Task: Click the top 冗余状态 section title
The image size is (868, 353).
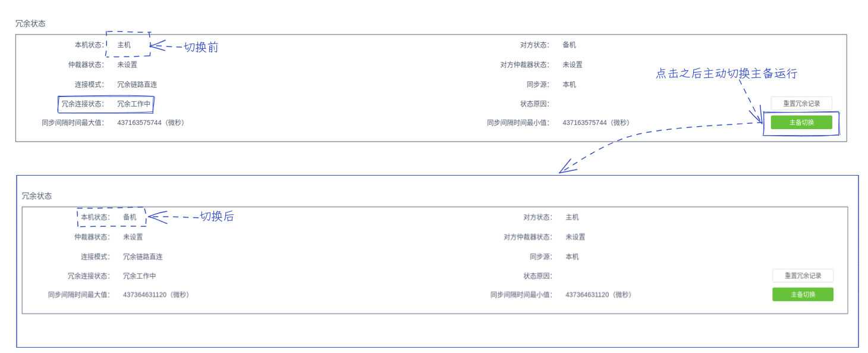Action: (x=30, y=24)
